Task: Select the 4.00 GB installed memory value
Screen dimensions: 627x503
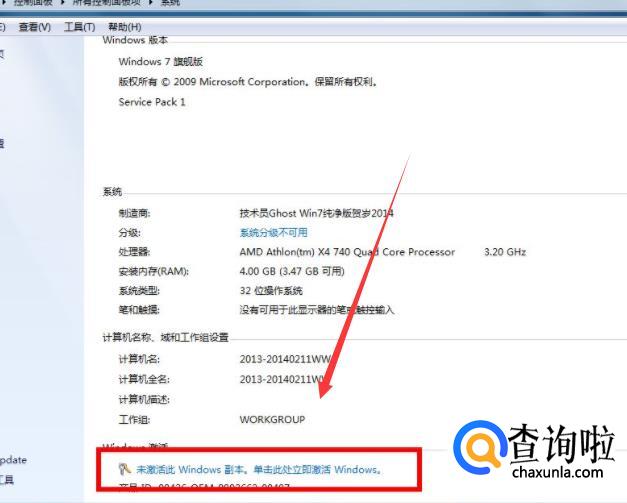Action: tap(292, 271)
